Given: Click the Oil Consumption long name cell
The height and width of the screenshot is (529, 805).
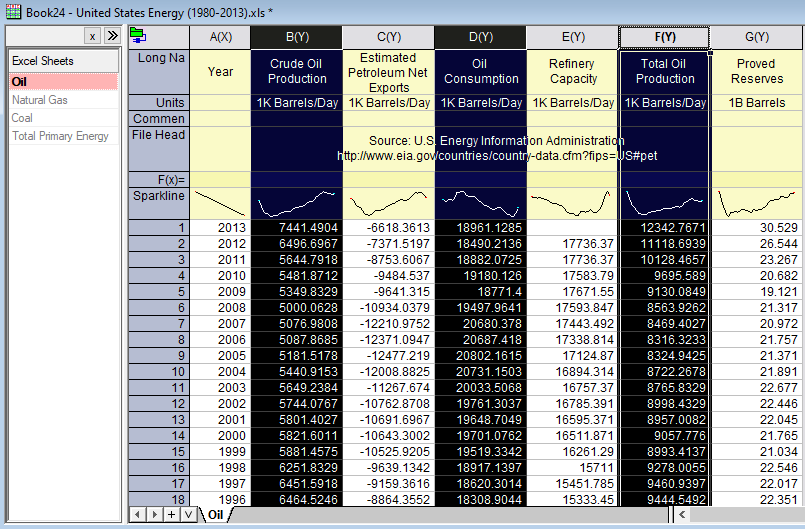Looking at the screenshot, I should (481, 71).
